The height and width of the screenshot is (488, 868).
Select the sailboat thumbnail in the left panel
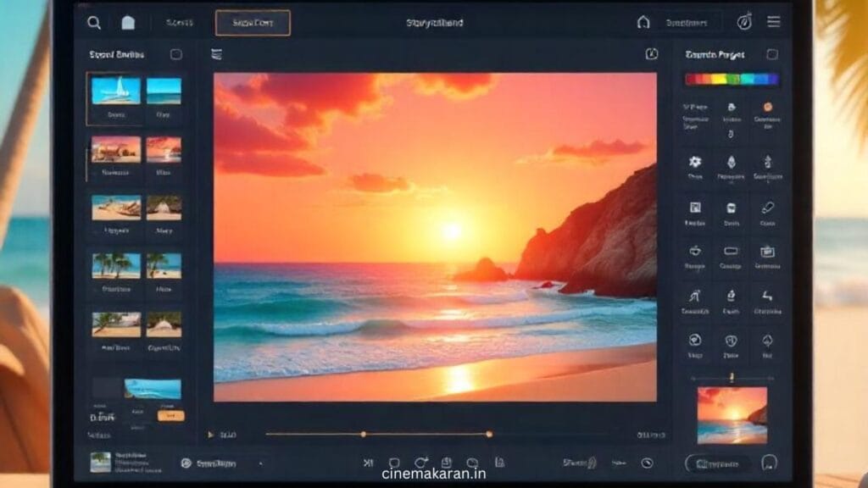point(115,91)
